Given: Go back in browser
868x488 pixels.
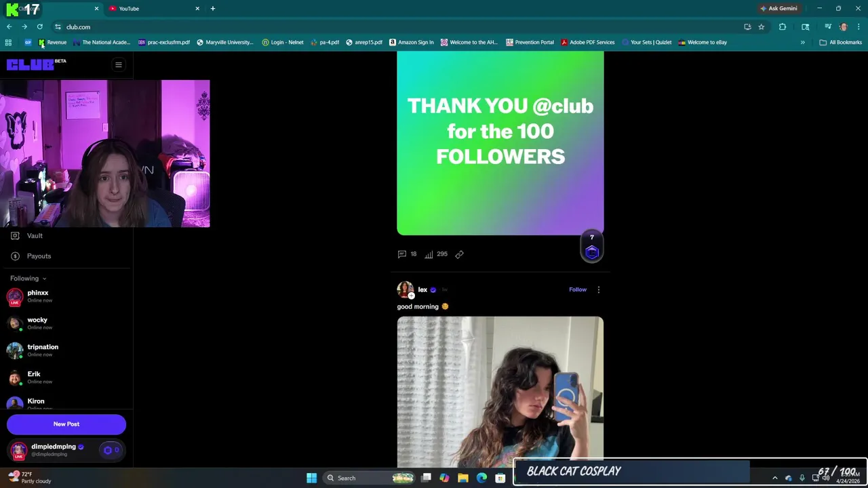Looking at the screenshot, I should click(x=9, y=27).
